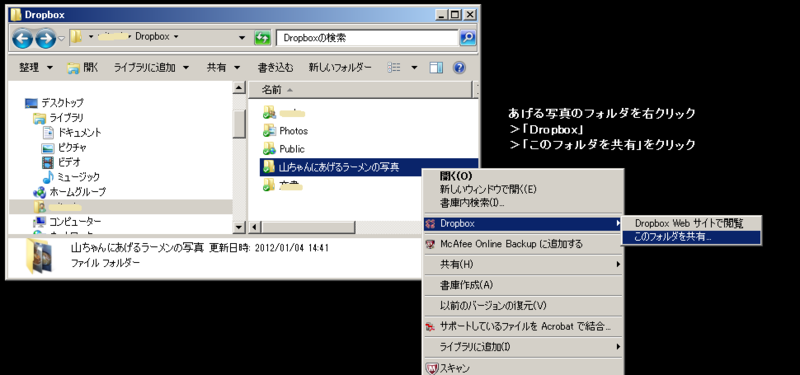Open the 整理 (Organize) menu
The width and height of the screenshot is (800, 375).
pos(36,67)
